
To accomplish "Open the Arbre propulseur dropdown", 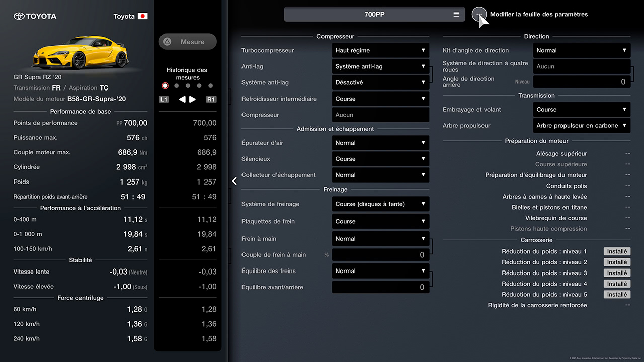I will click(x=582, y=126).
